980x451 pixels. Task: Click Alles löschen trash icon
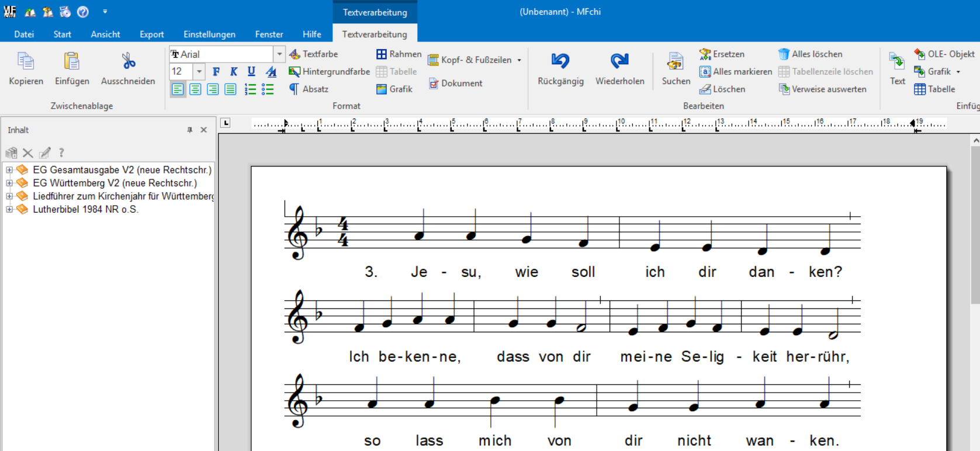coord(784,54)
